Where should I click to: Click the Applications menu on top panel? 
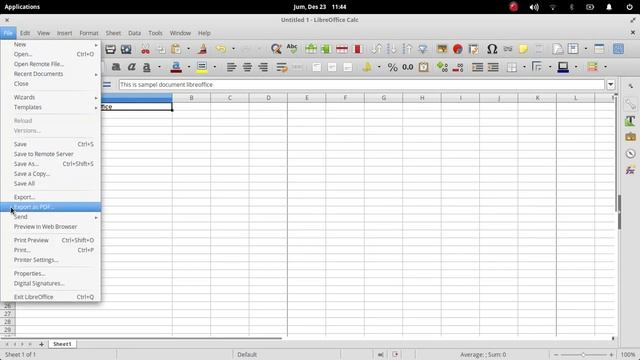pyautogui.click(x=22, y=7)
